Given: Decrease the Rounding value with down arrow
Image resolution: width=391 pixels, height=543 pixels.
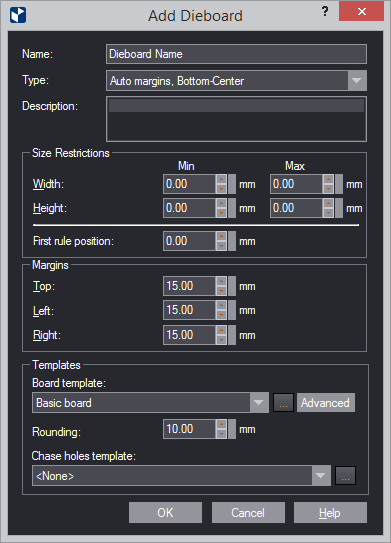Looking at the screenshot, I should pos(221,434).
